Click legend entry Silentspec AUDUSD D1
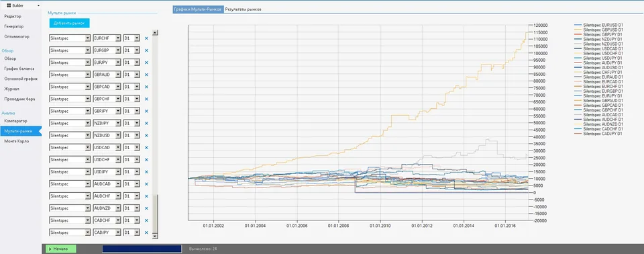 [x=599, y=67]
